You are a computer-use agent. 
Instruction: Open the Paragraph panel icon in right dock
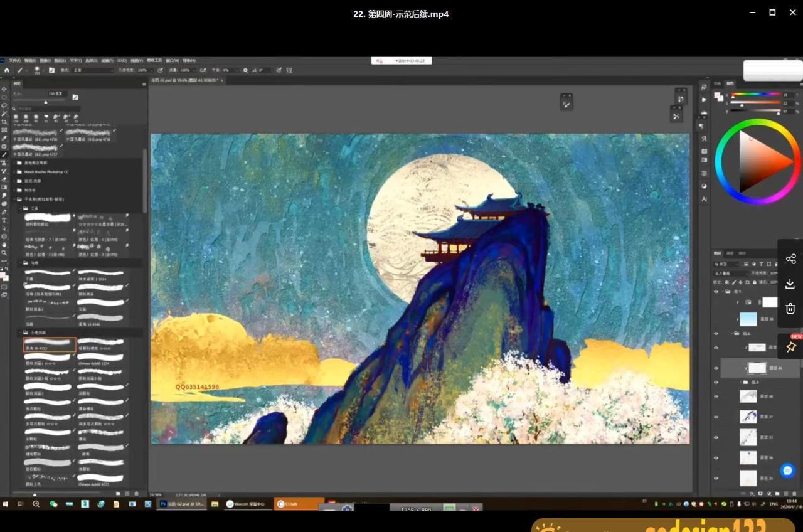pyautogui.click(x=701, y=126)
